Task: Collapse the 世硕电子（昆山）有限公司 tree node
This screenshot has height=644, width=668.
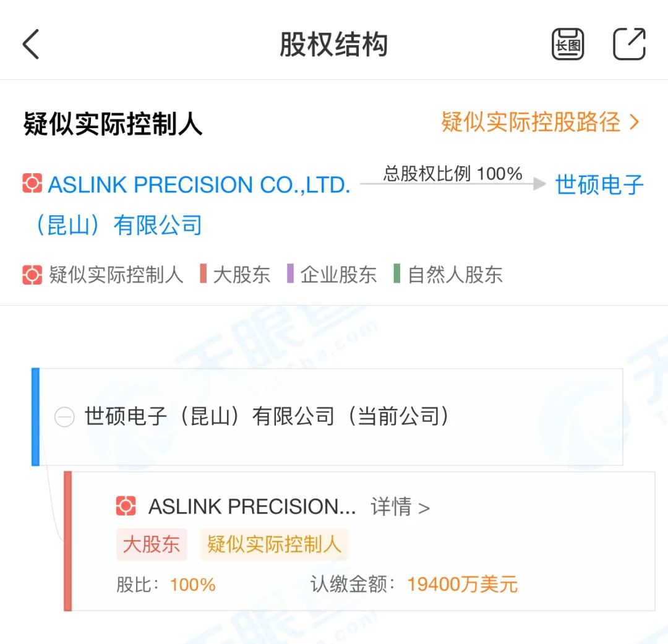Action: (x=64, y=418)
